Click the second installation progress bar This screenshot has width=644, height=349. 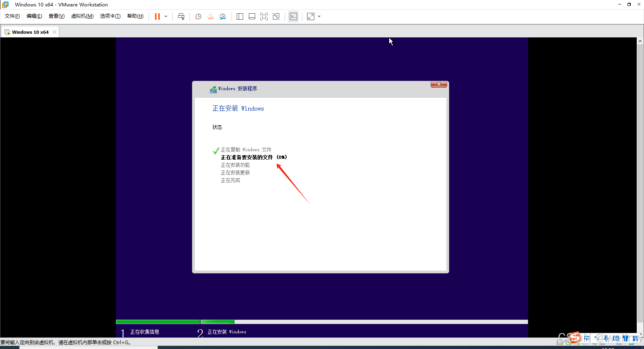pos(364,322)
